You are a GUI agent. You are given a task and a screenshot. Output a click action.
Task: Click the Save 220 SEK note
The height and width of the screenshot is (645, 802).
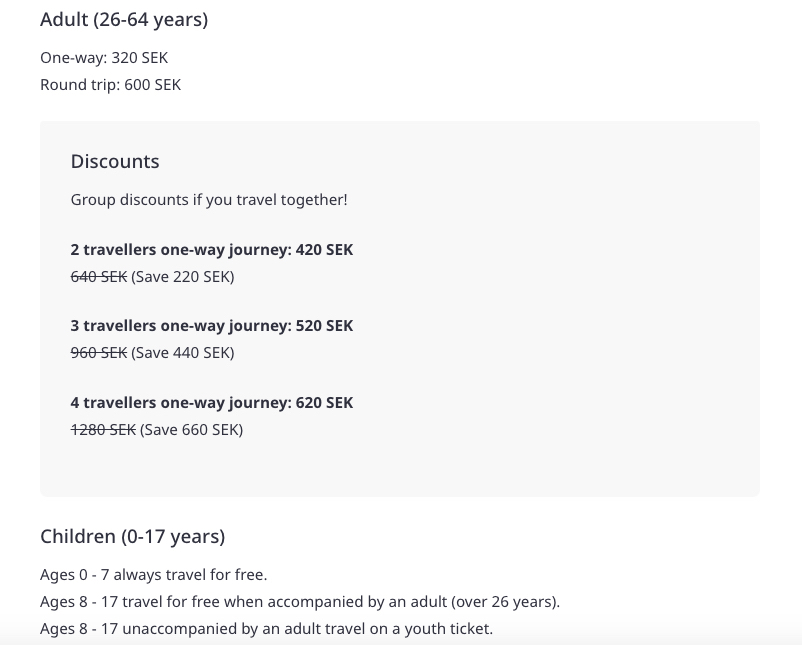pos(183,277)
